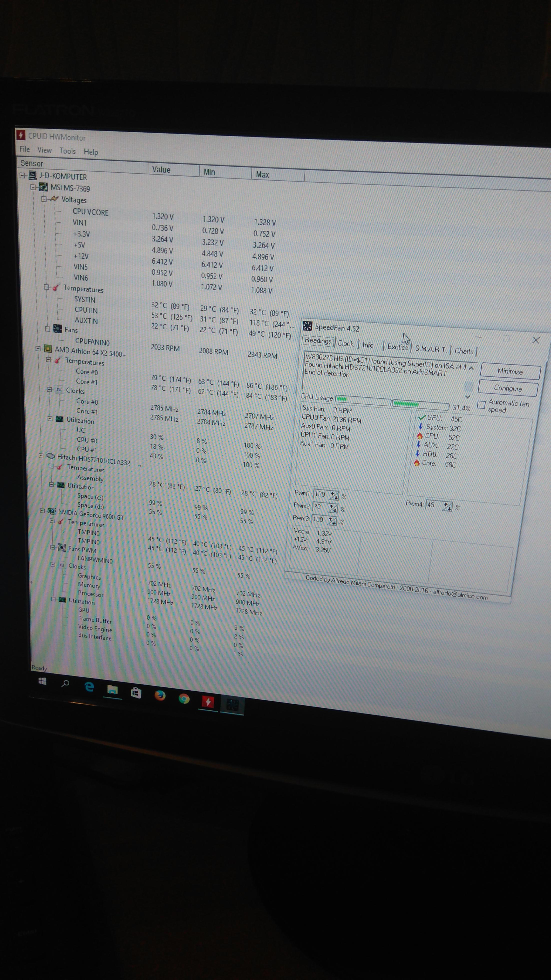This screenshot has height=980, width=551.
Task: Launch Microsoft Edge from the taskbar
Action: point(89,687)
